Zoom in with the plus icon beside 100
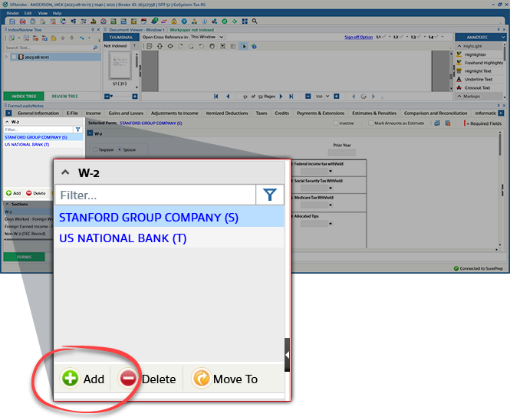 pos(337,97)
